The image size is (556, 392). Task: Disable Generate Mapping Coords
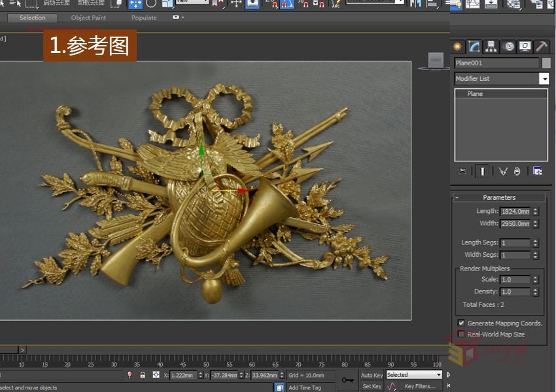[462, 323]
